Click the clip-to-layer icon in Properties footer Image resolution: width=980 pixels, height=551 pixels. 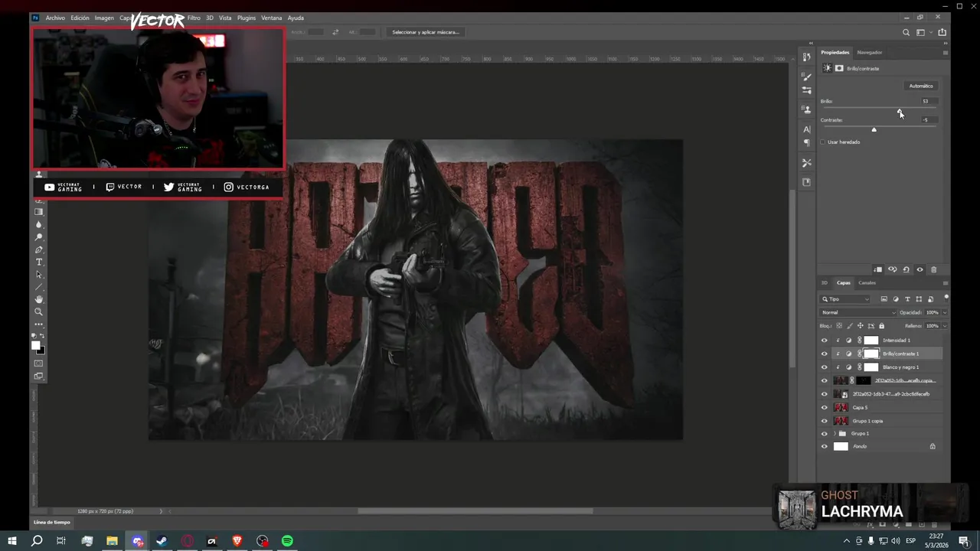(878, 269)
